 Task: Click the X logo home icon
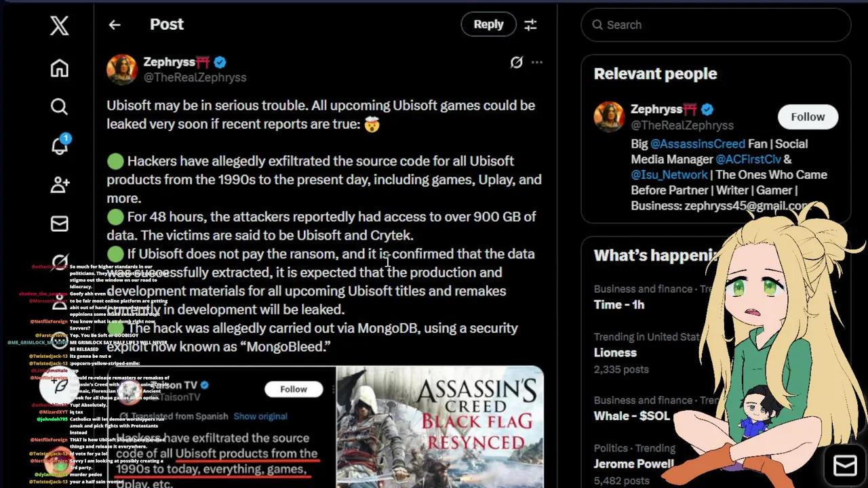tap(59, 26)
